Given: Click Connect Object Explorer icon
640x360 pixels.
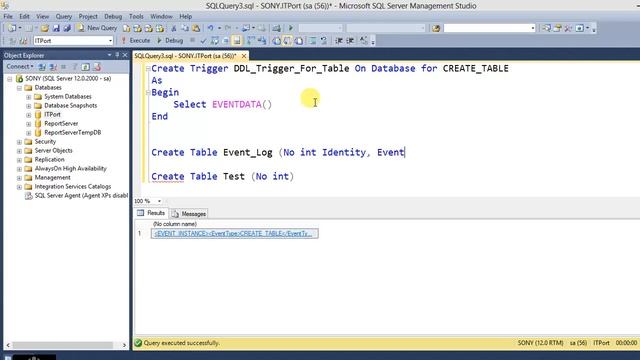Looking at the screenshot, I should [x=42, y=67].
